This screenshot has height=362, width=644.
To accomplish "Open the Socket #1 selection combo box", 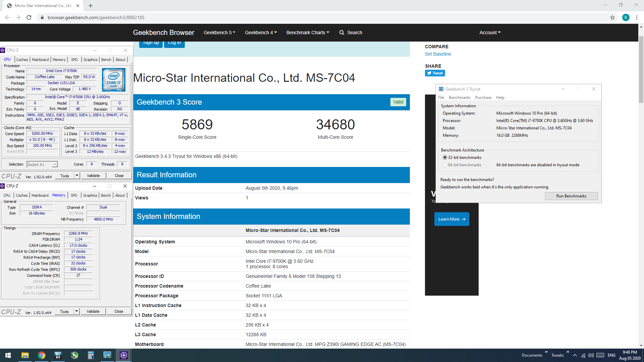I will click(x=42, y=164).
